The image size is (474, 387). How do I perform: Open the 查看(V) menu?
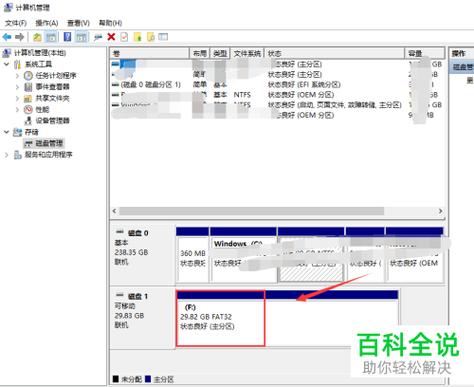pos(78,23)
